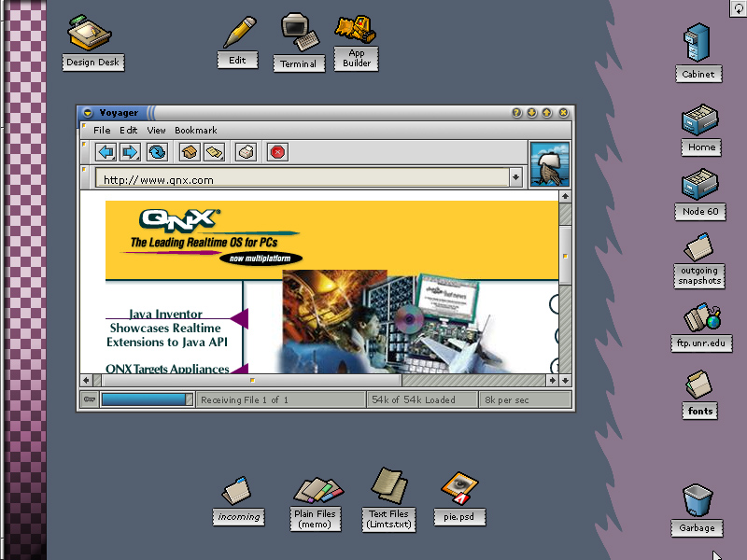Click the horizontal scrollbar thumb in Voyager
This screenshot has width=747, height=560.
(250, 381)
